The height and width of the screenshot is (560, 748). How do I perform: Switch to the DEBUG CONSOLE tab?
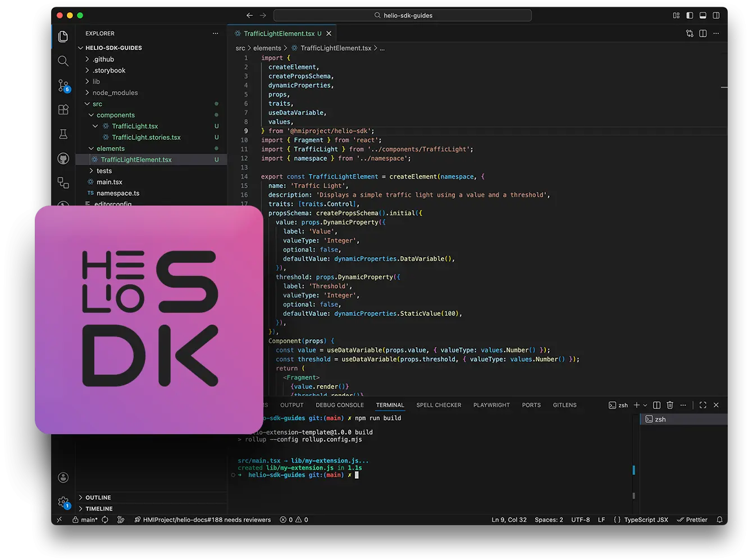(339, 405)
